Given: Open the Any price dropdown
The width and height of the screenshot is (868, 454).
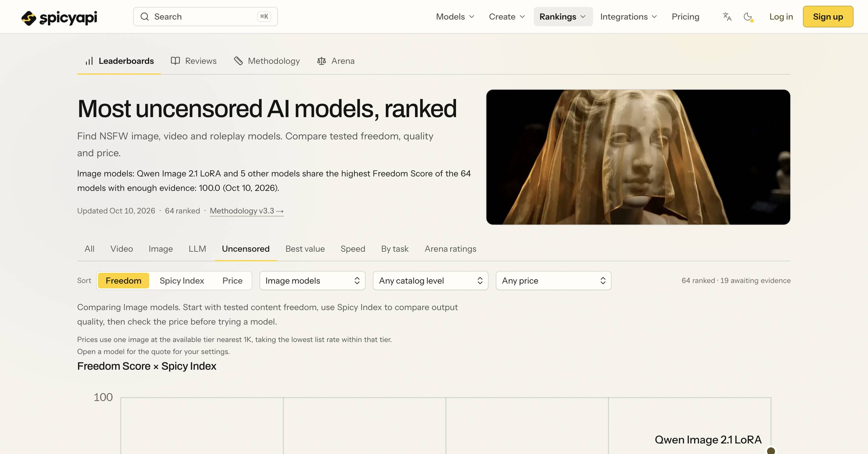Looking at the screenshot, I should pyautogui.click(x=553, y=281).
